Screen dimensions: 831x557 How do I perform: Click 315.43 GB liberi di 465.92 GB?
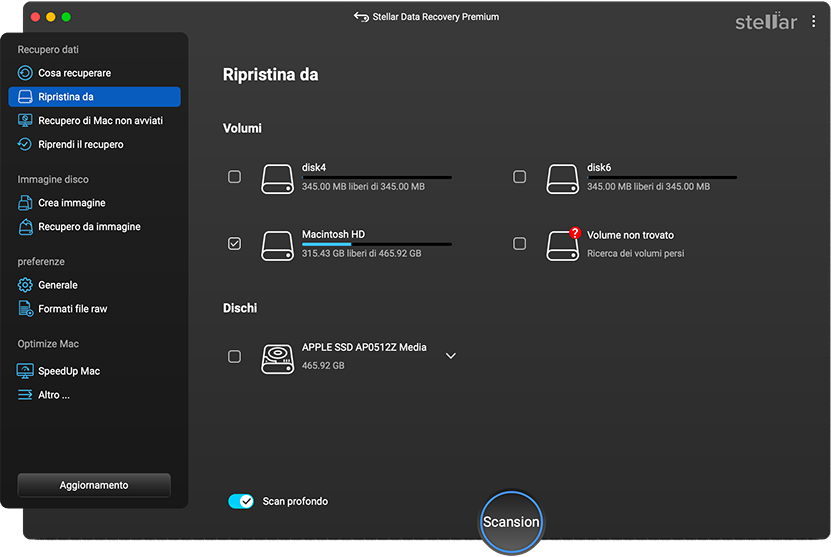click(x=361, y=253)
